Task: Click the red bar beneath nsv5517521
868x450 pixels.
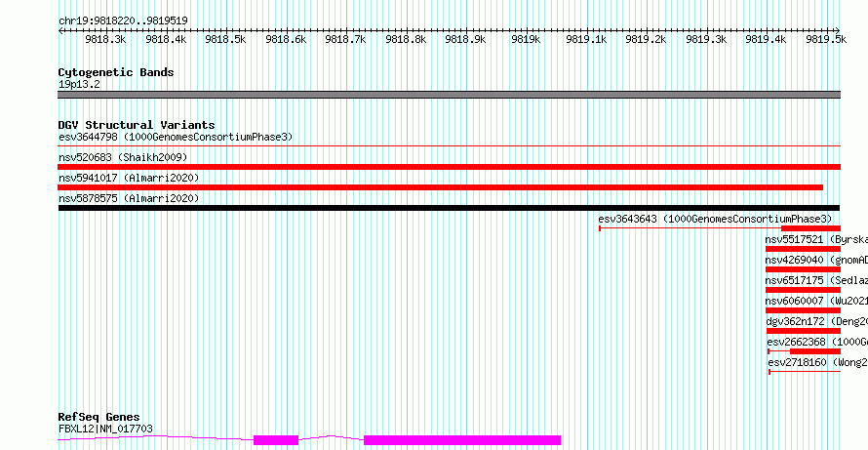Action: pyautogui.click(x=804, y=249)
